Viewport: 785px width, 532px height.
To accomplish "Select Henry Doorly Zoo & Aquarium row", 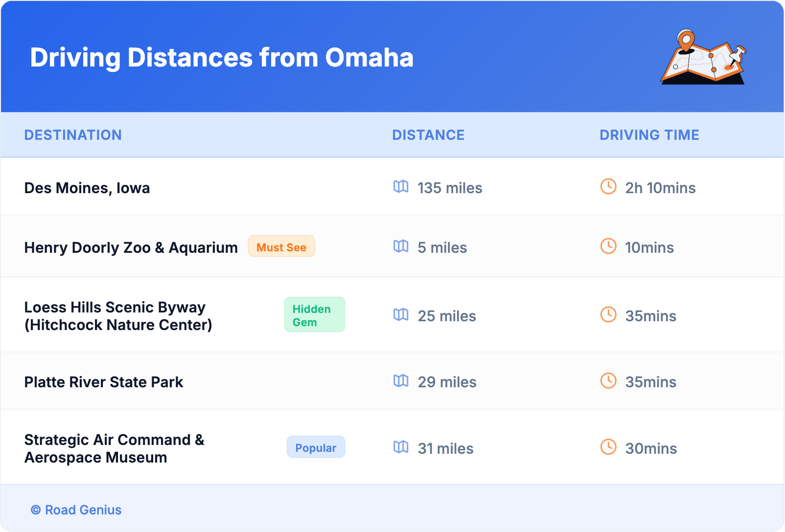I will [x=131, y=247].
